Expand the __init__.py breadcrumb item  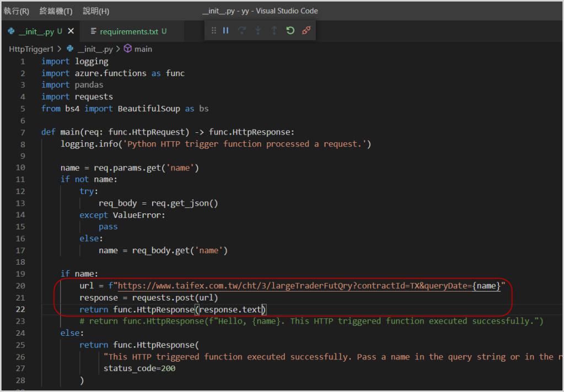[94, 49]
